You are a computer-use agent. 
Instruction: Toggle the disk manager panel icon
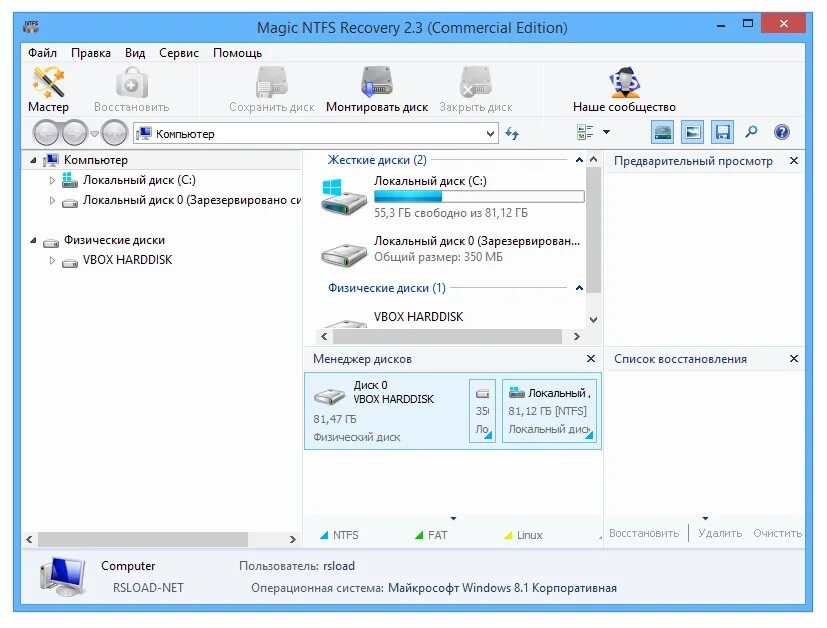click(x=662, y=132)
